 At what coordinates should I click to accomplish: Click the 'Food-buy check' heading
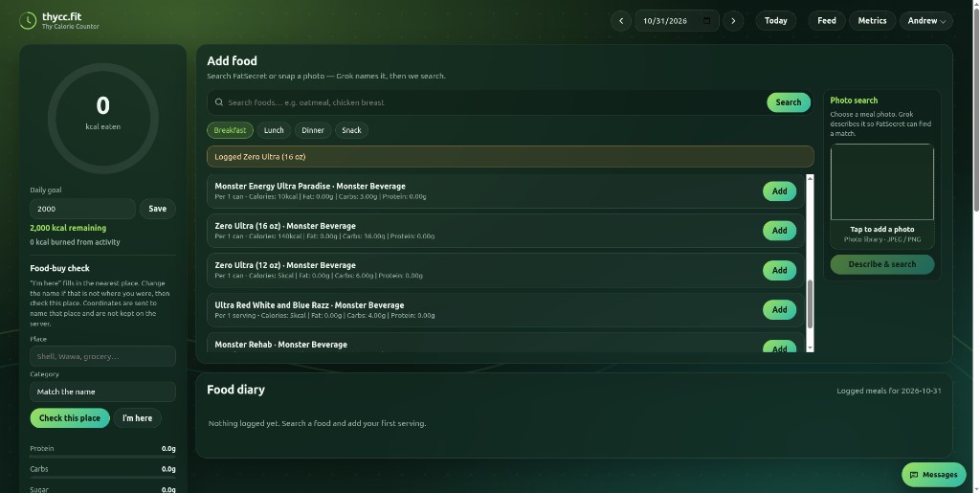60,269
